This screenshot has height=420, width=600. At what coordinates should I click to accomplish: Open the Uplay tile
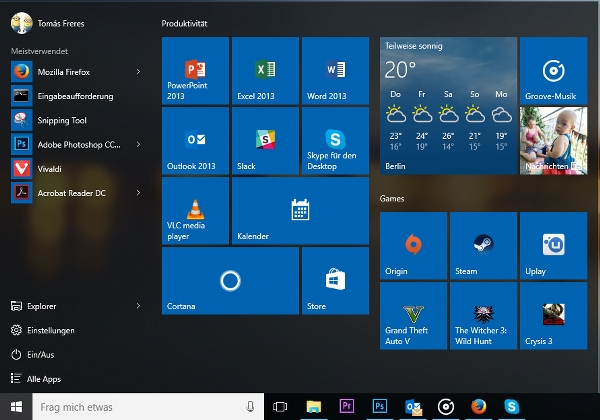553,246
